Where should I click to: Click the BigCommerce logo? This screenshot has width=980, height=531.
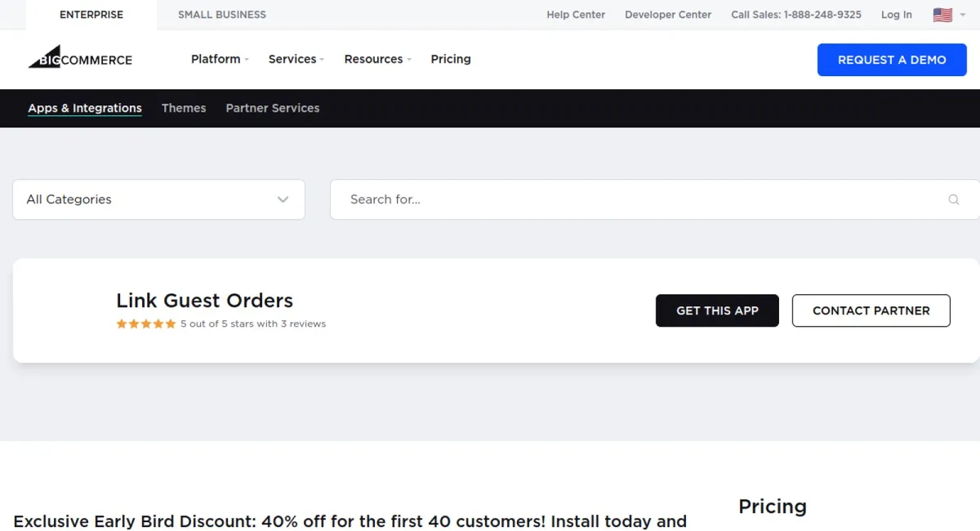(80, 59)
